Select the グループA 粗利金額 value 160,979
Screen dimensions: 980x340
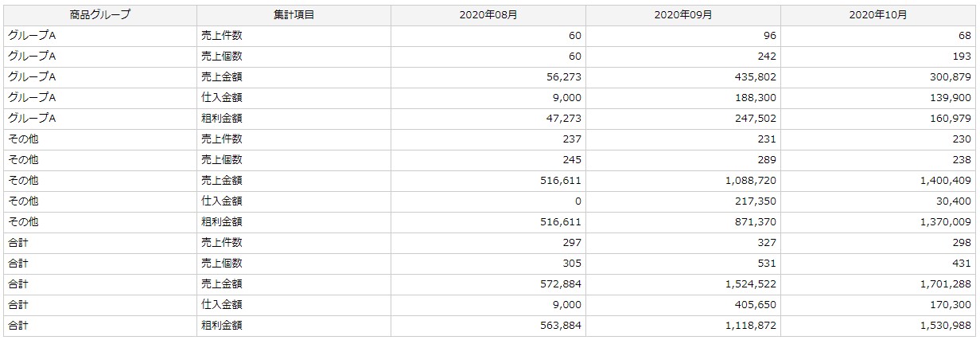[x=950, y=119]
